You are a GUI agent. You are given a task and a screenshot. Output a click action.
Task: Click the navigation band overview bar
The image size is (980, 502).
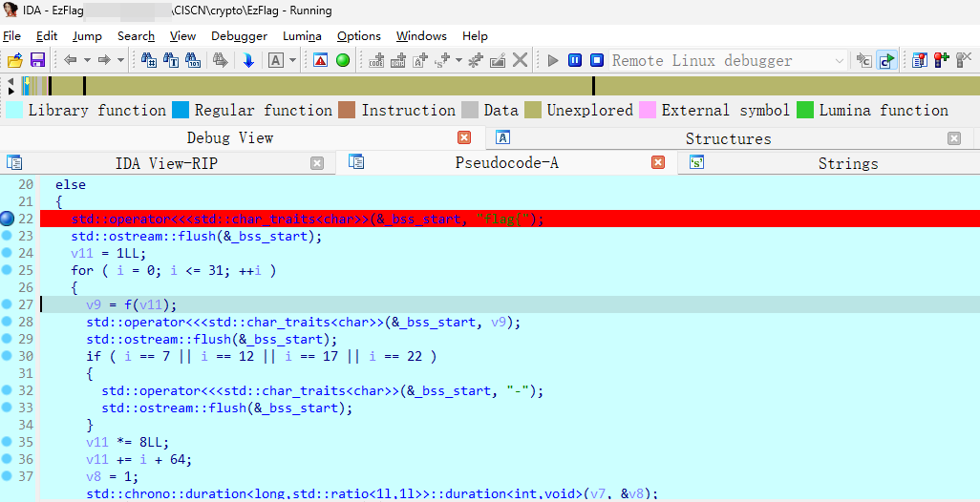click(478, 86)
